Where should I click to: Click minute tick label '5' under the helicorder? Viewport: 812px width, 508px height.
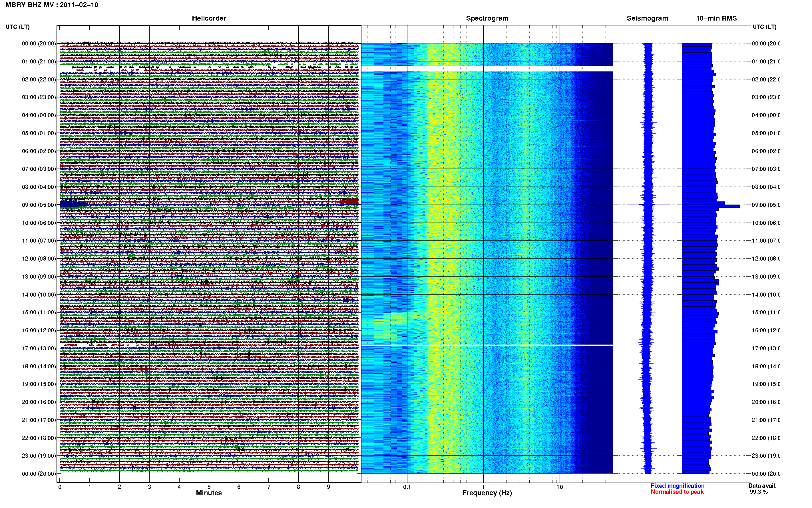point(209,487)
